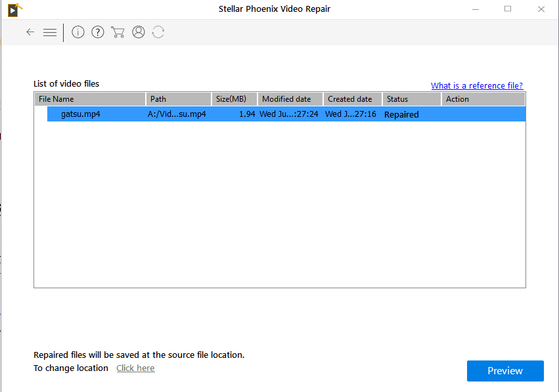
Task: Click the Action column header
Action: pyautogui.click(x=483, y=99)
